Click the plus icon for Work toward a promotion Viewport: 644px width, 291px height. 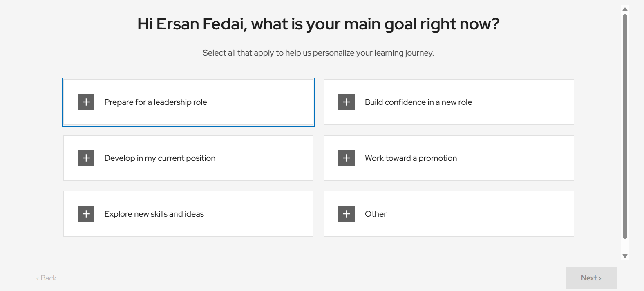pyautogui.click(x=347, y=158)
